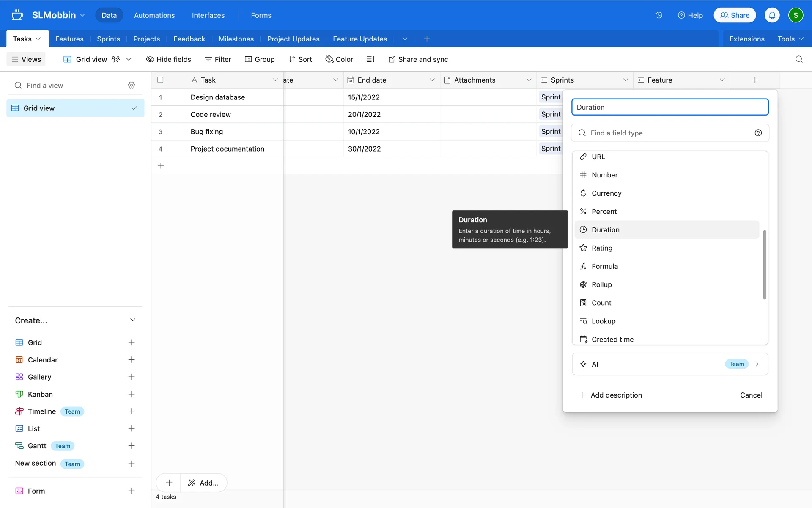Open the Tools dropdown menu
Image resolution: width=812 pixels, height=508 pixels.
(790, 39)
